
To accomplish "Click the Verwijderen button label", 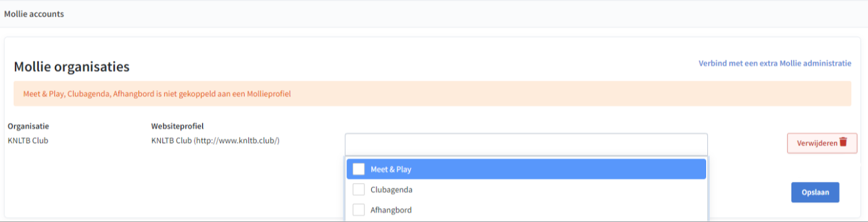I will [817, 143].
